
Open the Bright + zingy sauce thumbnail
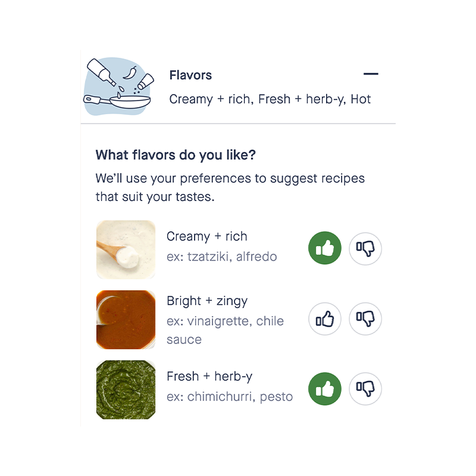point(126,320)
